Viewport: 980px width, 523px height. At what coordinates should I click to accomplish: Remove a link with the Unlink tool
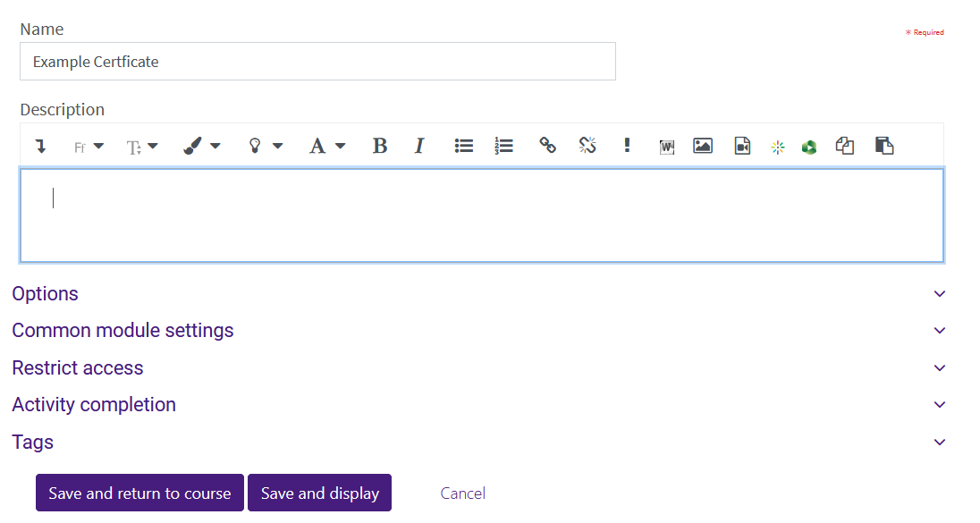point(587,145)
